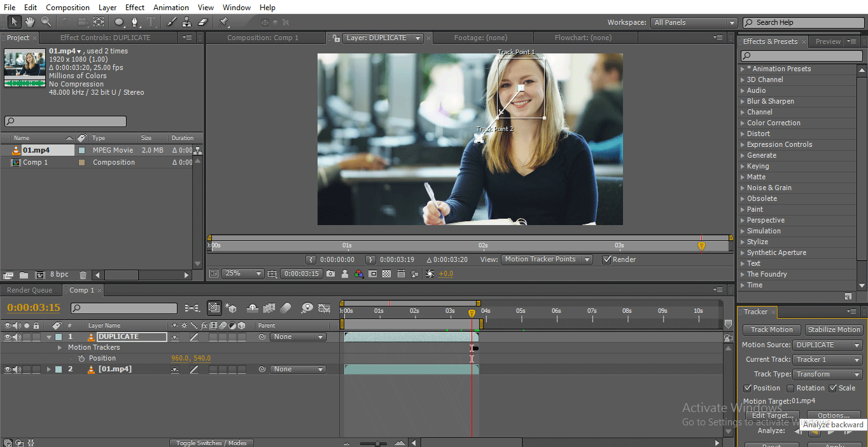Hide the DUPLICATE layer video
The height and width of the screenshot is (447, 868).
tap(8, 337)
